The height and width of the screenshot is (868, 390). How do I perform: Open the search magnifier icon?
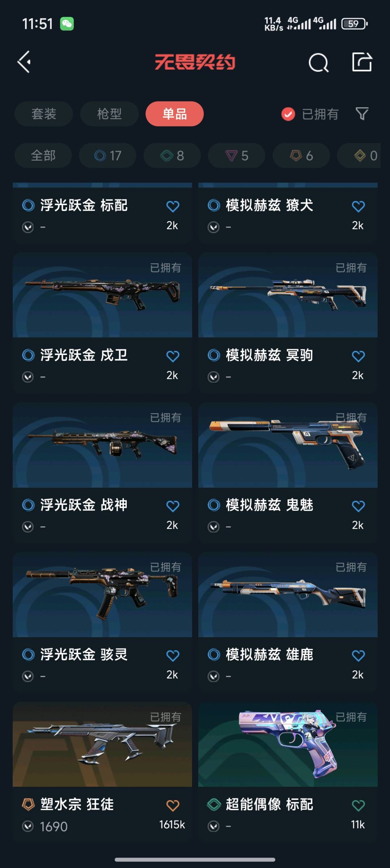coord(318,62)
